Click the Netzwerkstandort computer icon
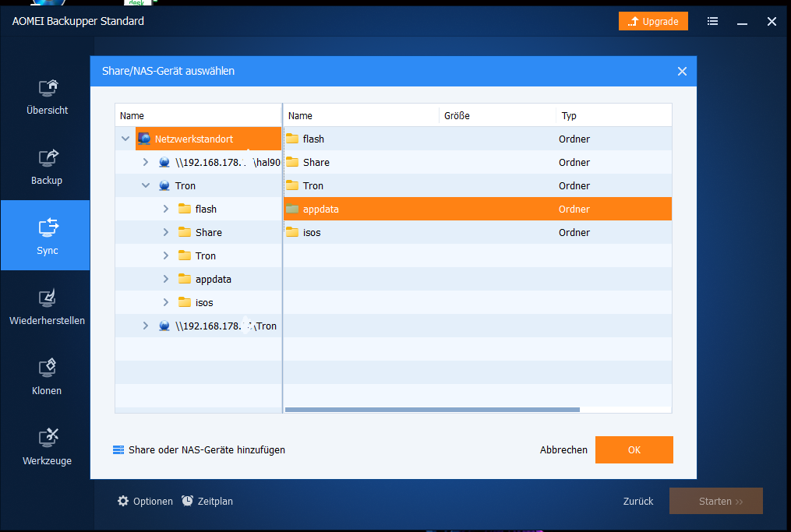Viewport: 791px width, 532px height. (144, 139)
